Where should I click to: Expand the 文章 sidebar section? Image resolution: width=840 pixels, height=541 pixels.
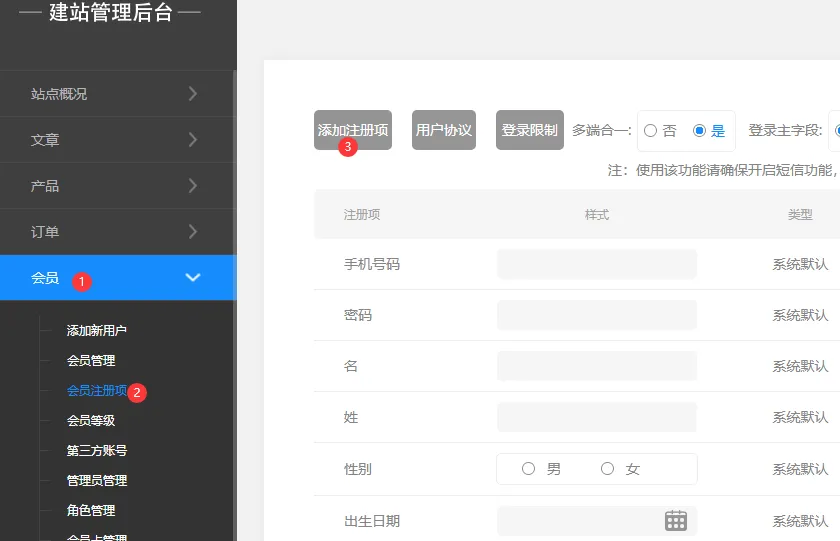[x=193, y=140]
